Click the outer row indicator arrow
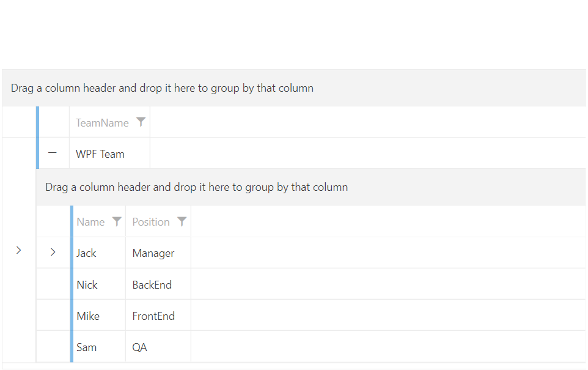588x370 pixels. 19,250
